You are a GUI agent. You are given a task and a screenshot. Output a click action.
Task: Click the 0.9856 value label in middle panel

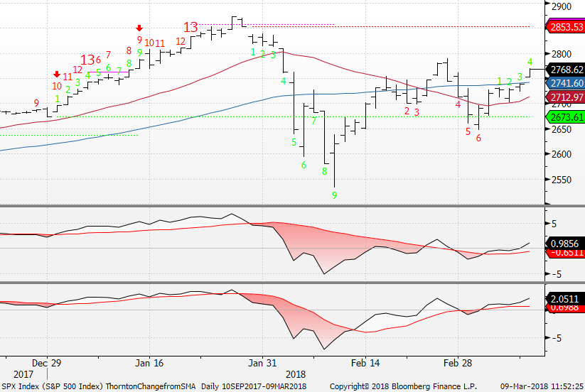point(564,244)
